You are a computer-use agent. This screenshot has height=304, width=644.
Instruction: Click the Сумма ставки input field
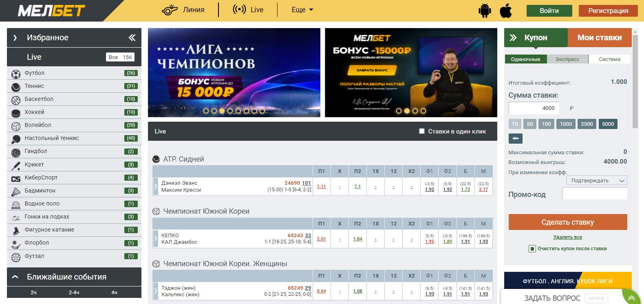coord(534,108)
